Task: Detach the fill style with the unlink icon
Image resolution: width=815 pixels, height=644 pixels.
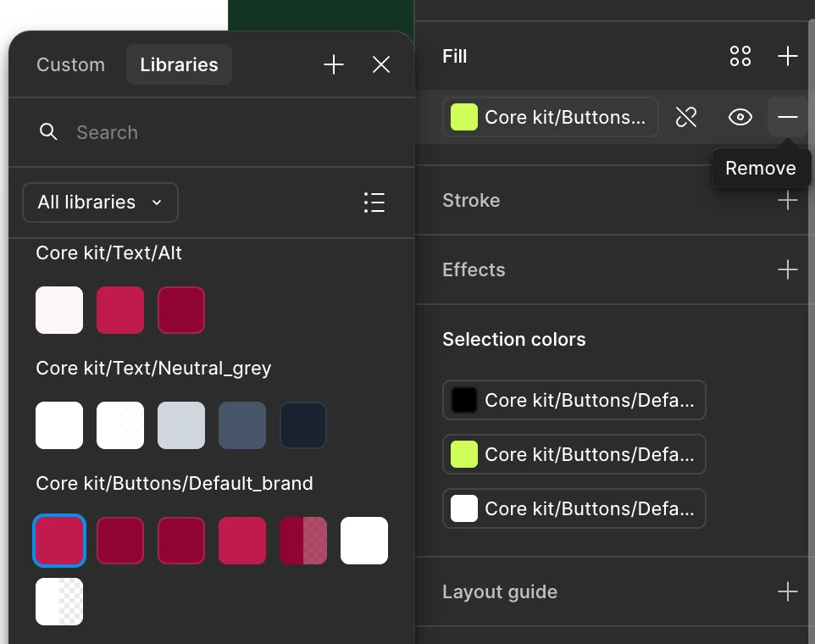Action: coord(686,117)
